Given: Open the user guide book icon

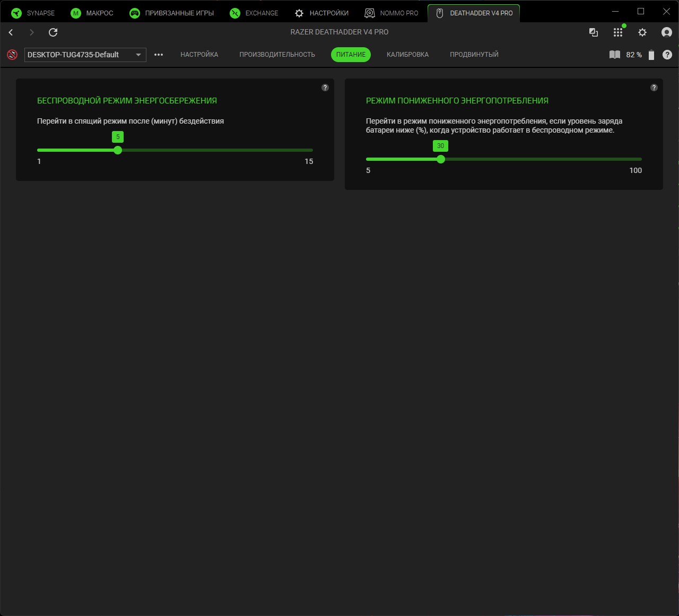Looking at the screenshot, I should [x=615, y=55].
